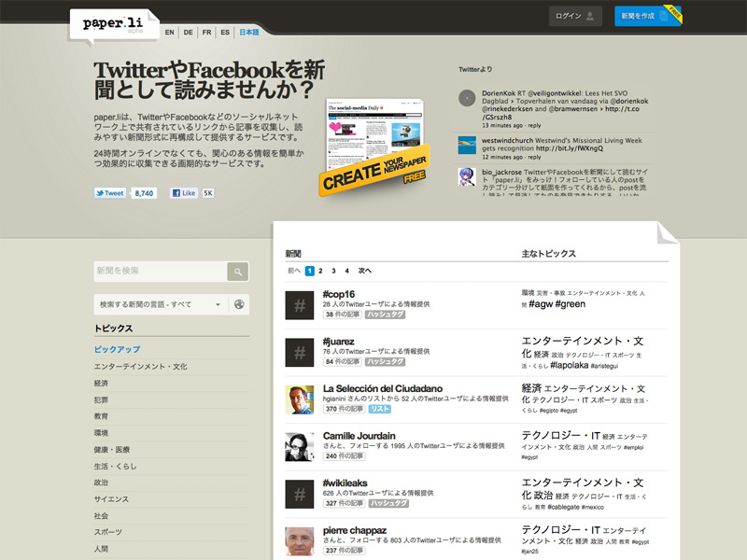The image size is (747, 560).
Task: Click the ログイン login button
Action: 575,16
